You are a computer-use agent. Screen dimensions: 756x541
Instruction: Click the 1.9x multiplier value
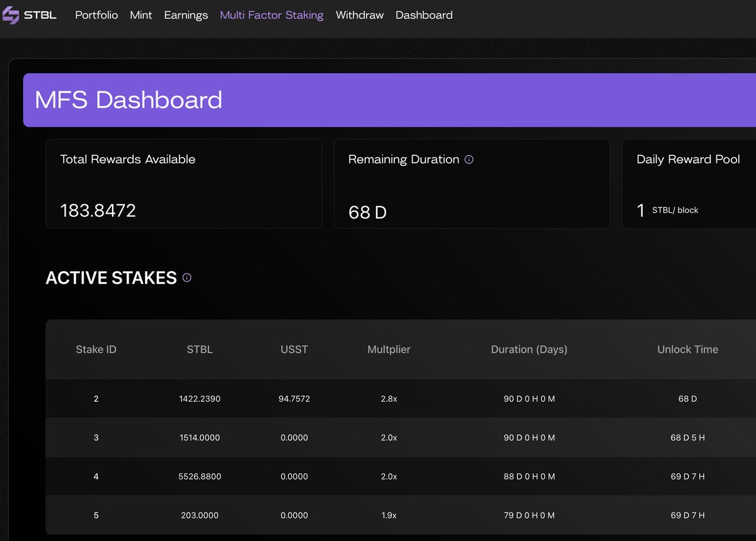(389, 515)
